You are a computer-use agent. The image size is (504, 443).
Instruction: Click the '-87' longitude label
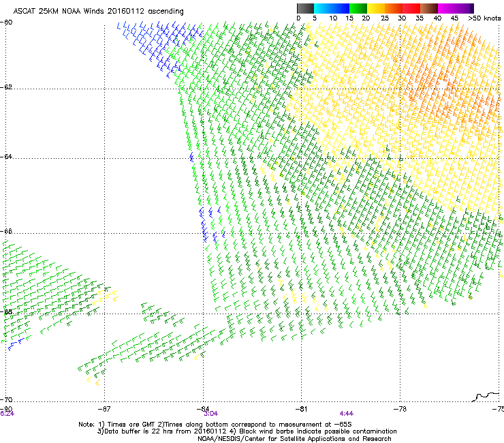104,409
